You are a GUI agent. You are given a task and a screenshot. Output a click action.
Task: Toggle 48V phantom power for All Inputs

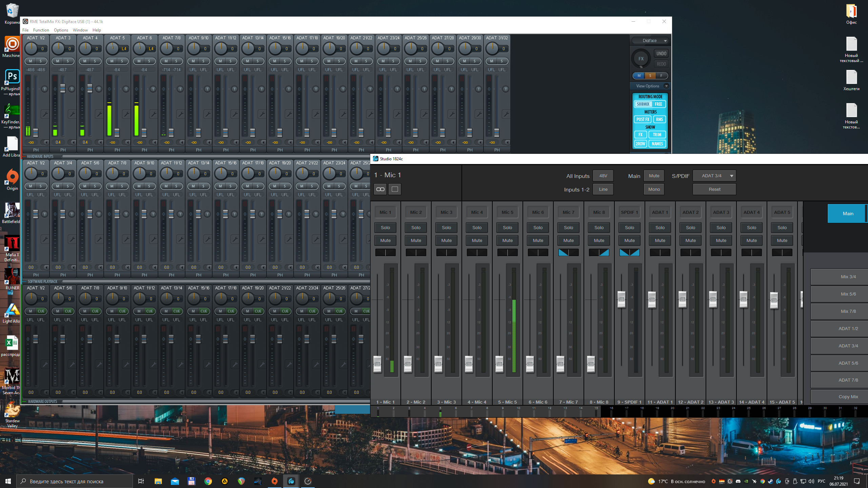click(603, 176)
